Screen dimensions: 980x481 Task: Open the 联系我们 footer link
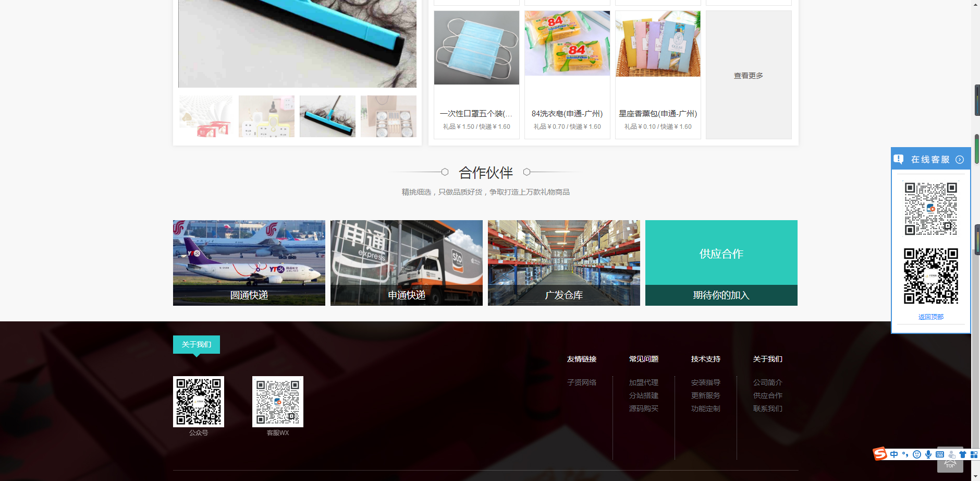coord(768,408)
